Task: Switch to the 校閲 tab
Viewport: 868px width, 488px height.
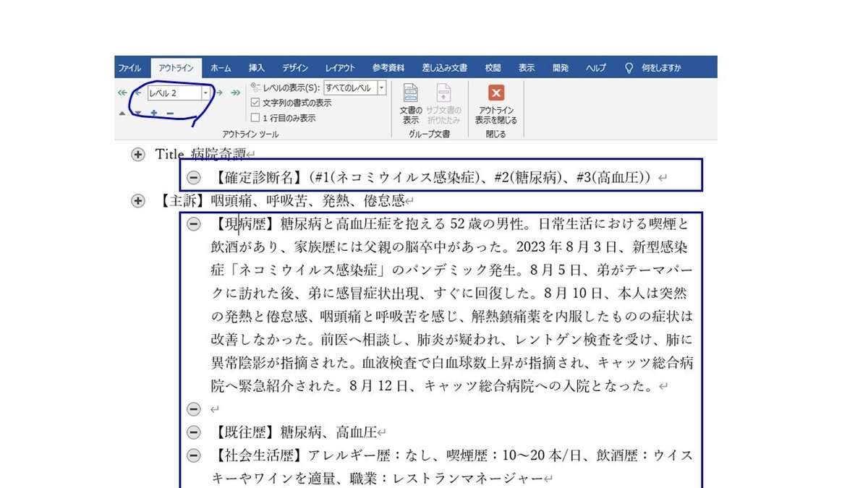Action: pos(493,68)
